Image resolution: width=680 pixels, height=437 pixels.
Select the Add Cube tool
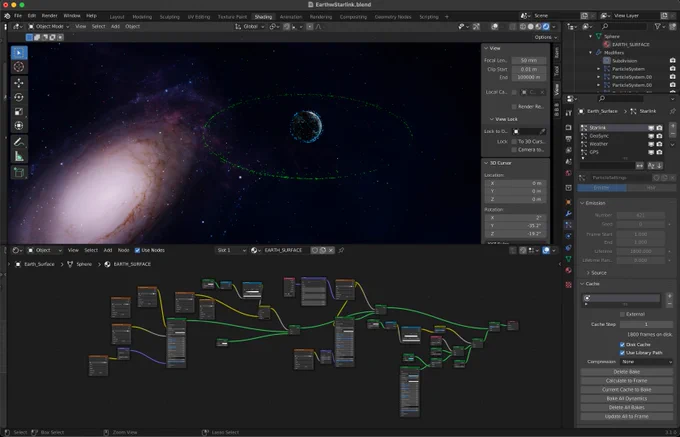point(19,173)
